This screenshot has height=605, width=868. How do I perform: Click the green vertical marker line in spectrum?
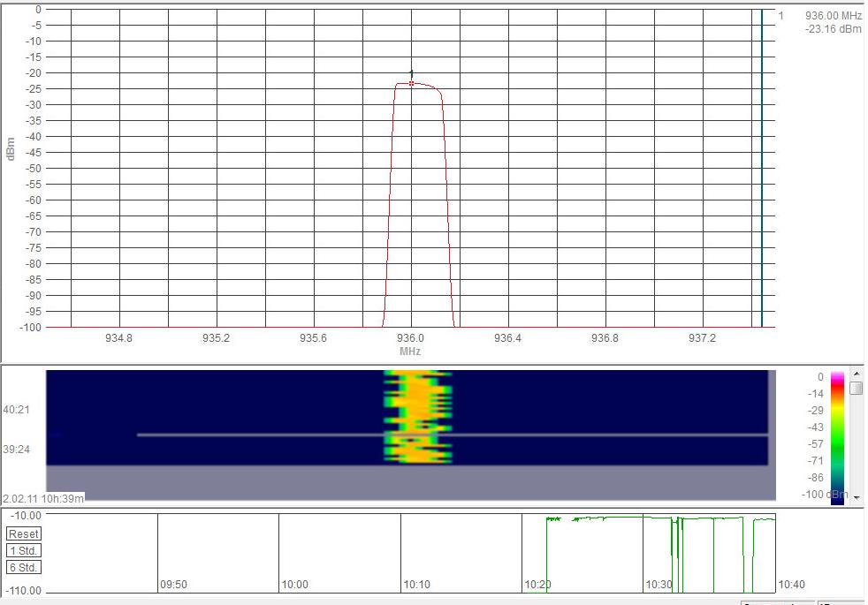762,168
